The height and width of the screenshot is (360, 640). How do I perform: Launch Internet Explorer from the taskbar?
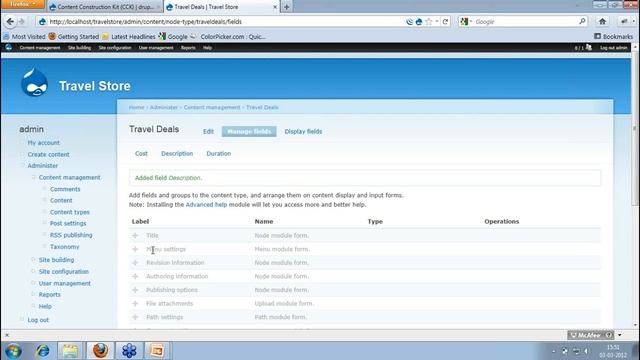click(x=42, y=351)
